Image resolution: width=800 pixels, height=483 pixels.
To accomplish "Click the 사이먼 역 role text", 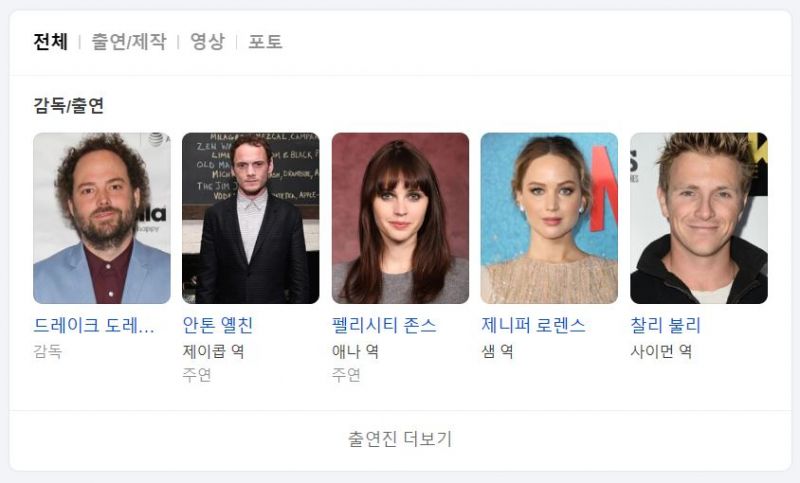I will [661, 351].
